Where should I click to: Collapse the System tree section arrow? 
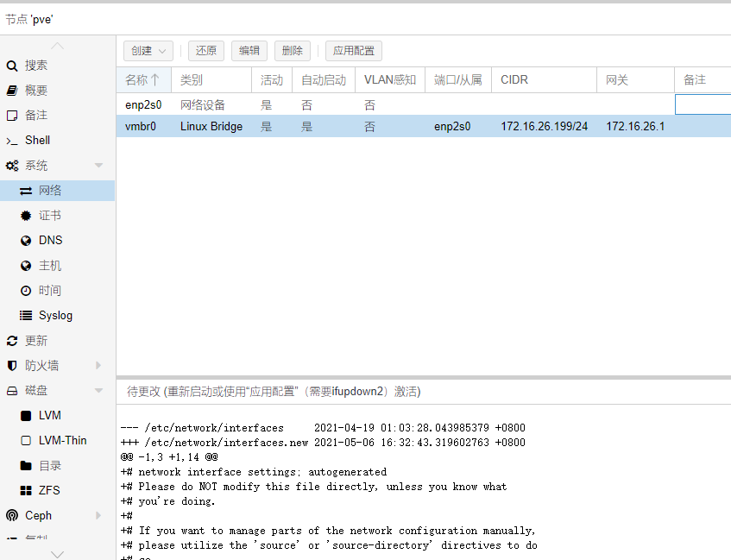click(98, 166)
